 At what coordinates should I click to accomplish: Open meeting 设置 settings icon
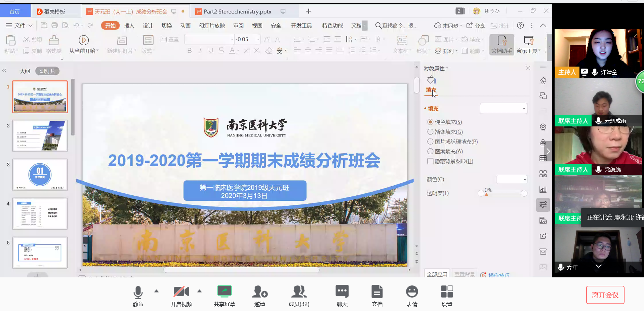tap(447, 292)
